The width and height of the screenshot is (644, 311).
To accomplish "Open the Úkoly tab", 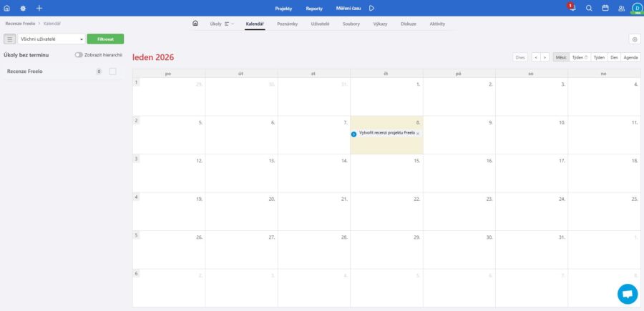I will coord(215,24).
